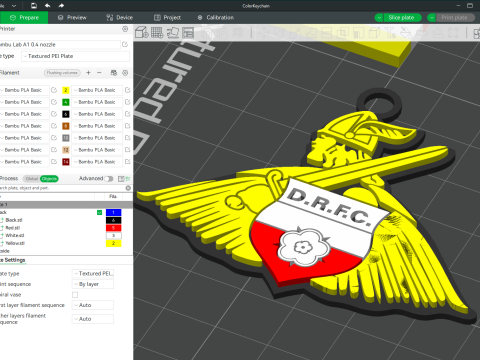Click the blue filament 1 cell in object list
This screenshot has height=360, width=480.
113,212
